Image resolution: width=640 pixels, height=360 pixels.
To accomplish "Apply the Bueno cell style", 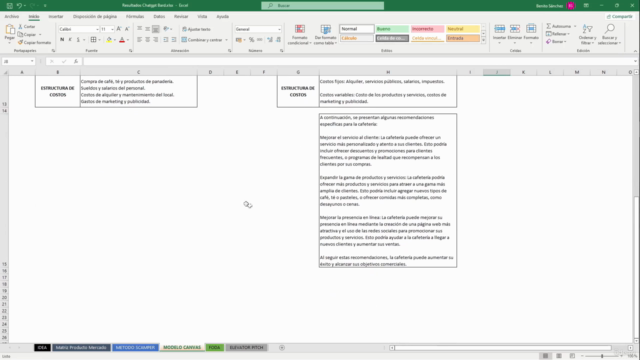I will click(392, 29).
